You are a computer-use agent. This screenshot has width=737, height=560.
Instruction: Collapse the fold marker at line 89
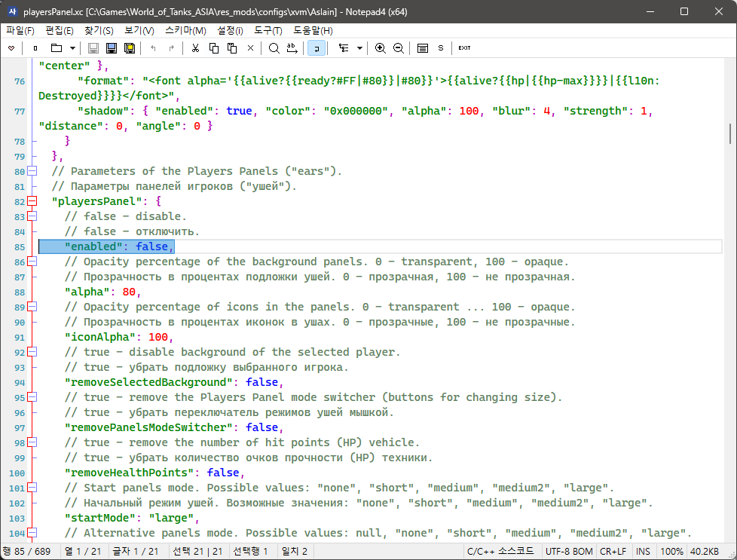pyautogui.click(x=32, y=307)
